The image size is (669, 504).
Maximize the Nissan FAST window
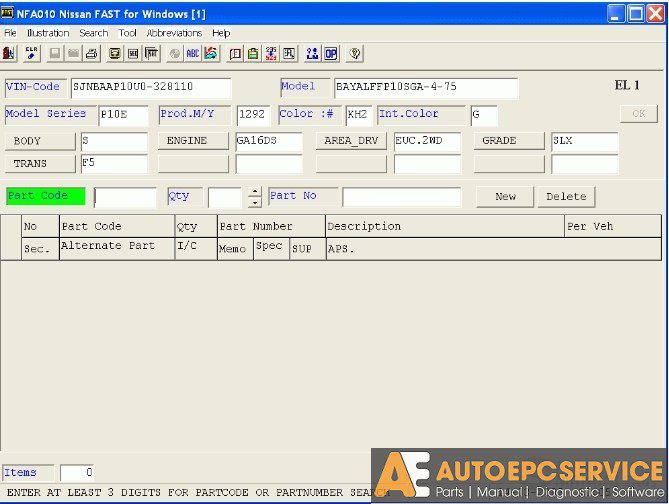(x=635, y=14)
